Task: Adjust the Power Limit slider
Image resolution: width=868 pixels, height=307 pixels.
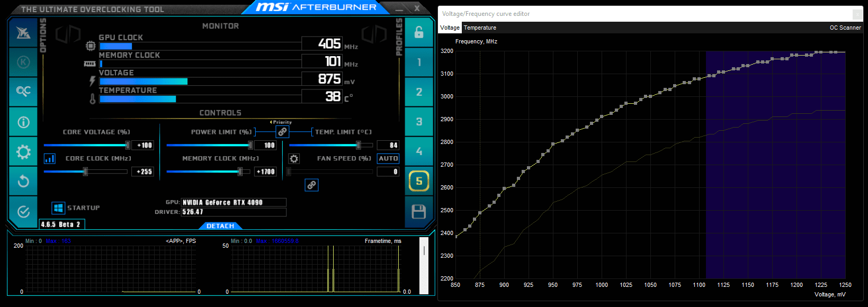Action: coord(210,145)
